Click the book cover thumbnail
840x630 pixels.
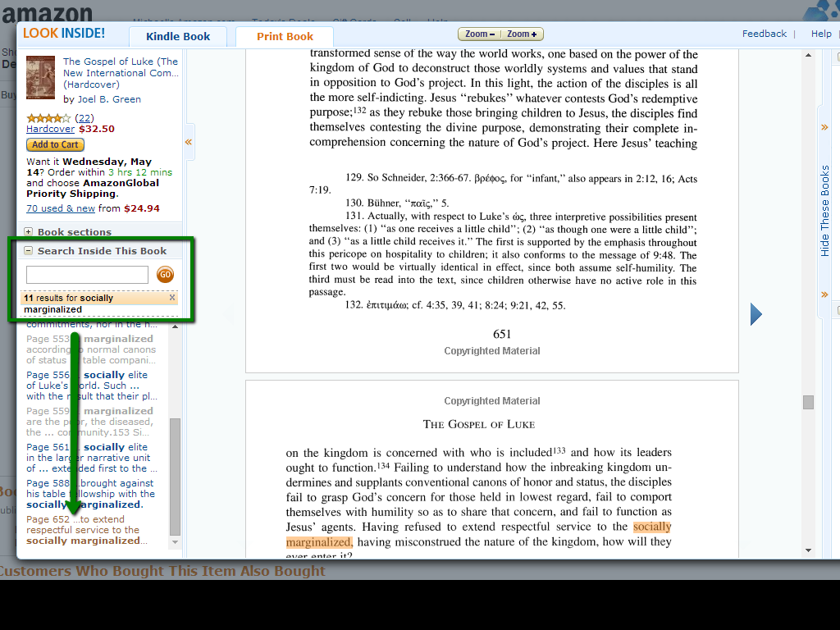coord(41,78)
